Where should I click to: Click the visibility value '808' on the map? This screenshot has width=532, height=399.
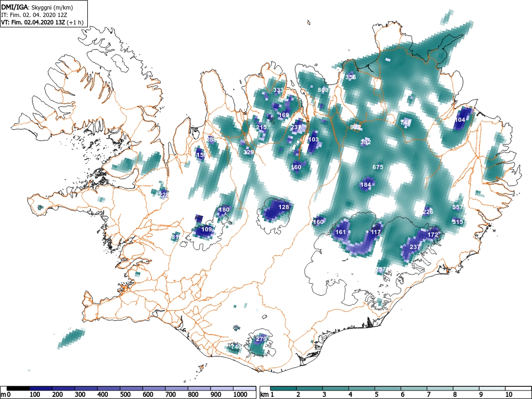click(323, 90)
